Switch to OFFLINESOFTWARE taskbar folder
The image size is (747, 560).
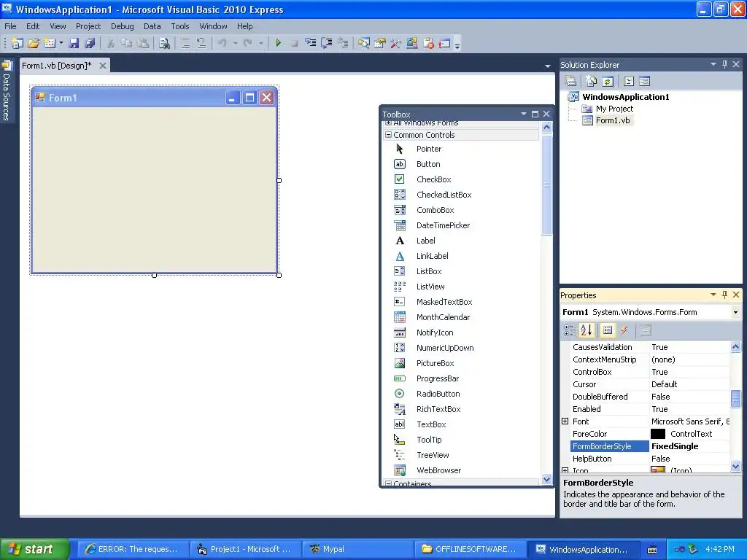click(470, 549)
